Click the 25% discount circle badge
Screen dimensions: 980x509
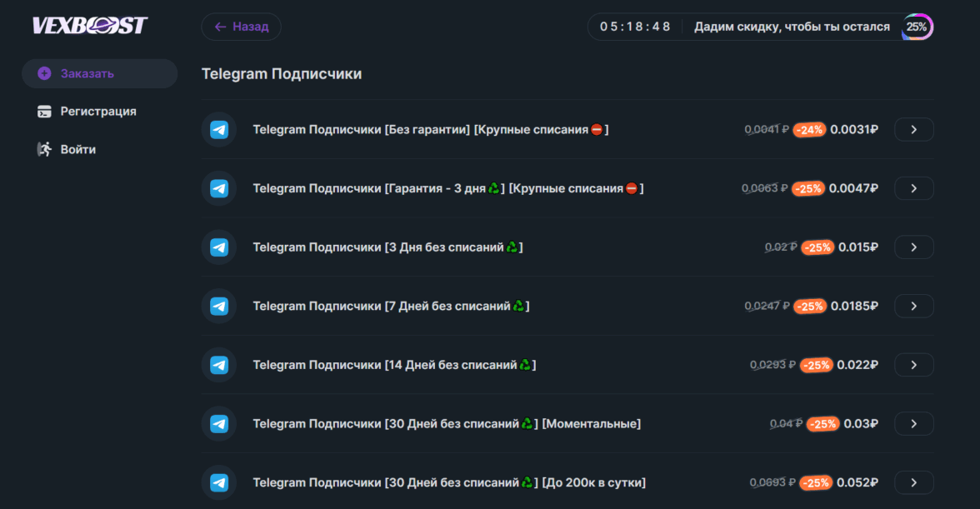pos(917,27)
